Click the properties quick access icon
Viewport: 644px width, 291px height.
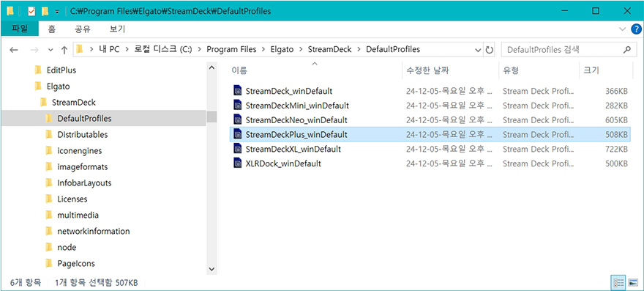point(31,11)
